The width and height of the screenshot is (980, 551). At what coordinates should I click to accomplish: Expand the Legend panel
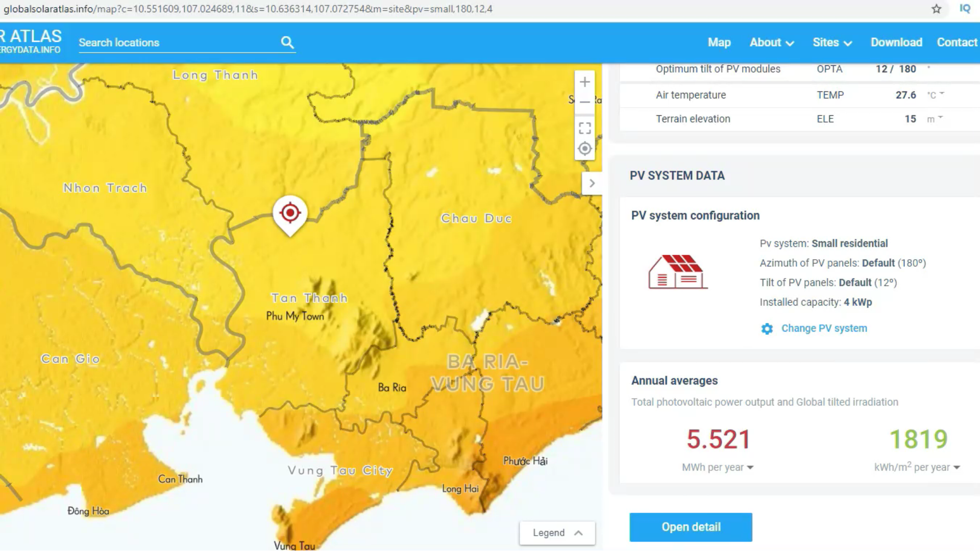[x=557, y=533]
